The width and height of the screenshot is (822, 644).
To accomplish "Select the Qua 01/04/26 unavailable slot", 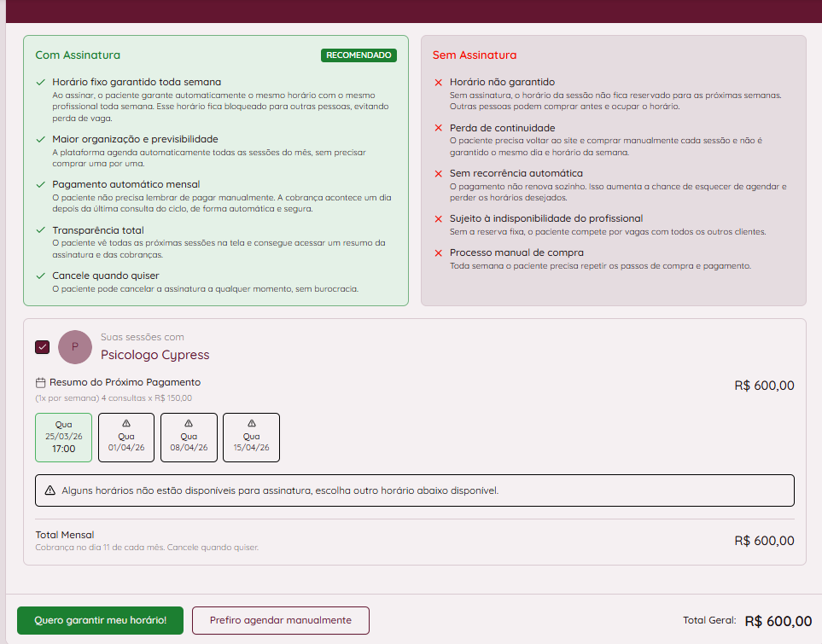I will coord(126,438).
